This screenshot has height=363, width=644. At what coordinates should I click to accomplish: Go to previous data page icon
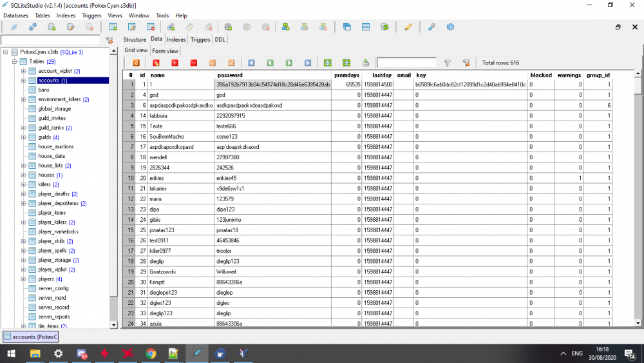pos(270,63)
